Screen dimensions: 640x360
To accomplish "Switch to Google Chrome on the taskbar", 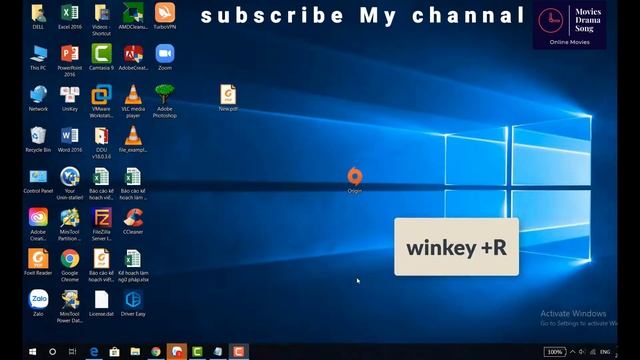I will pos(156,351).
